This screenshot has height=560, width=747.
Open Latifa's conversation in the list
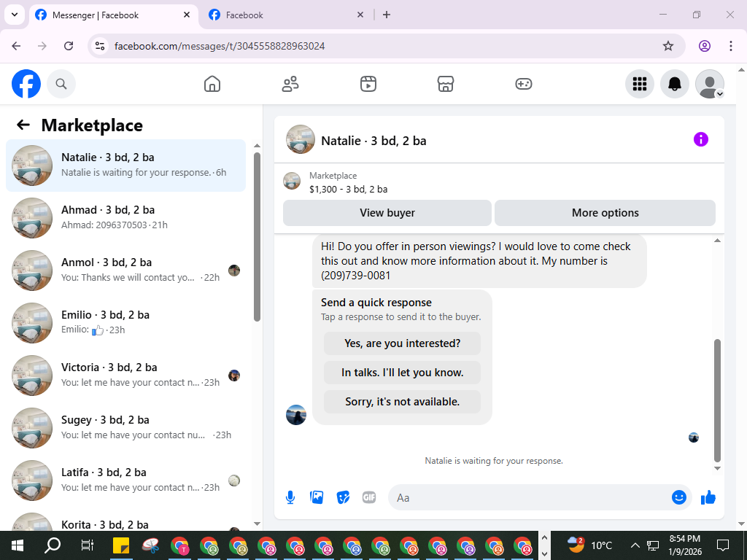pos(125,480)
